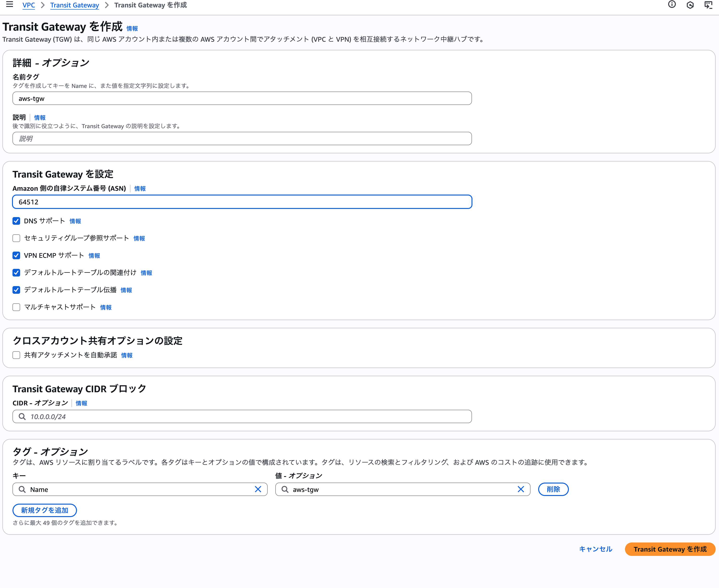Enable セキュリティグループ参照サポート
The width and height of the screenshot is (719, 588).
click(16, 238)
